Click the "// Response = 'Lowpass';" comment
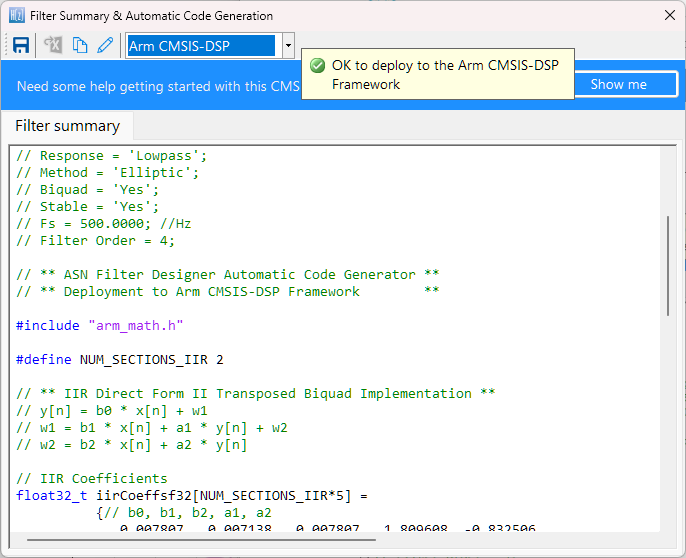This screenshot has height=558, width=686. (x=112, y=156)
